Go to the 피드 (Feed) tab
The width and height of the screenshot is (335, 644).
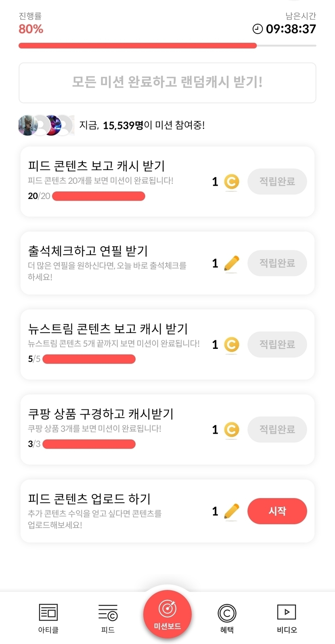108,613
